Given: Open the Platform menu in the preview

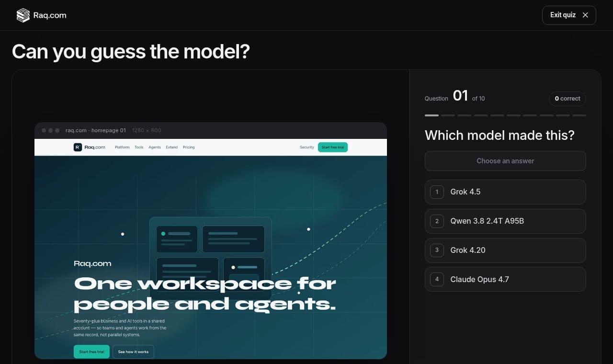Looking at the screenshot, I should pos(122,147).
